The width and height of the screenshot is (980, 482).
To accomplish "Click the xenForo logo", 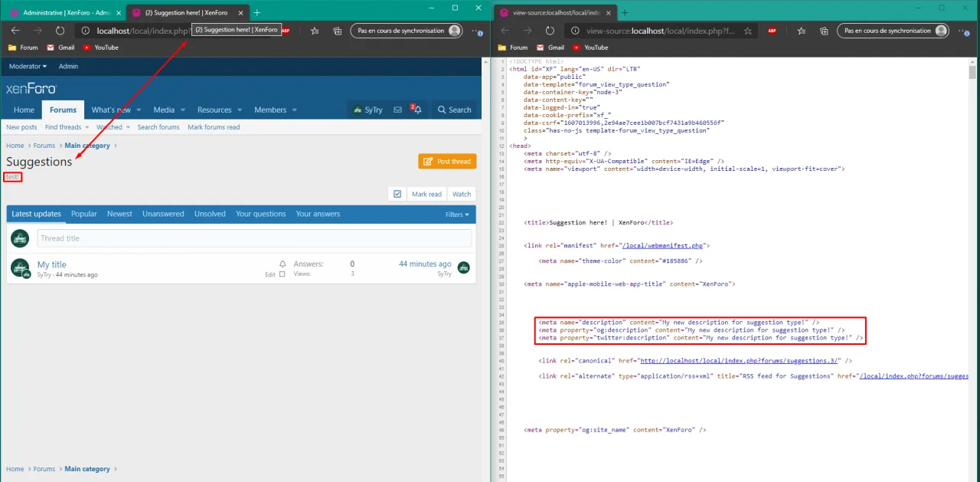I will click(31, 88).
